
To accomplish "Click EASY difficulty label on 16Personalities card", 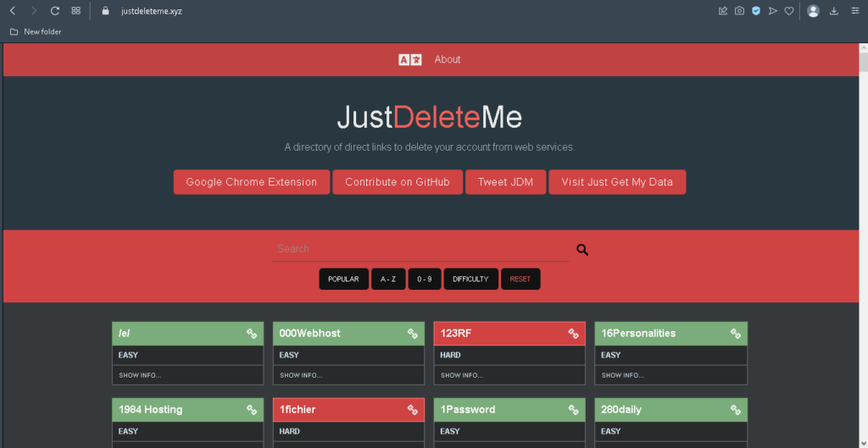I will click(x=610, y=355).
